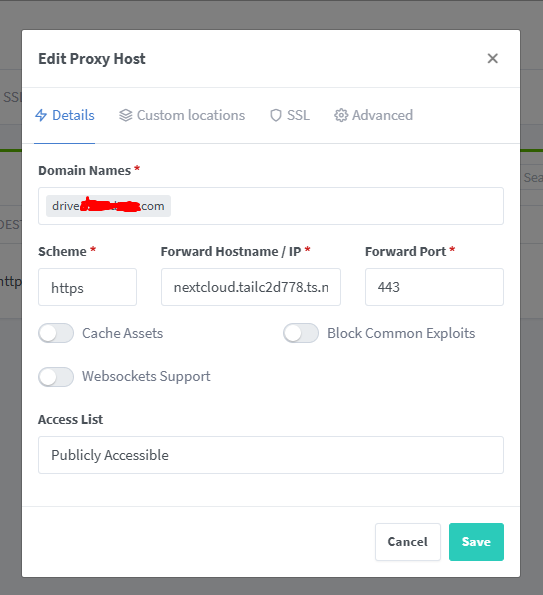Open the Scheme https dropdown
543x595 pixels.
click(x=87, y=287)
